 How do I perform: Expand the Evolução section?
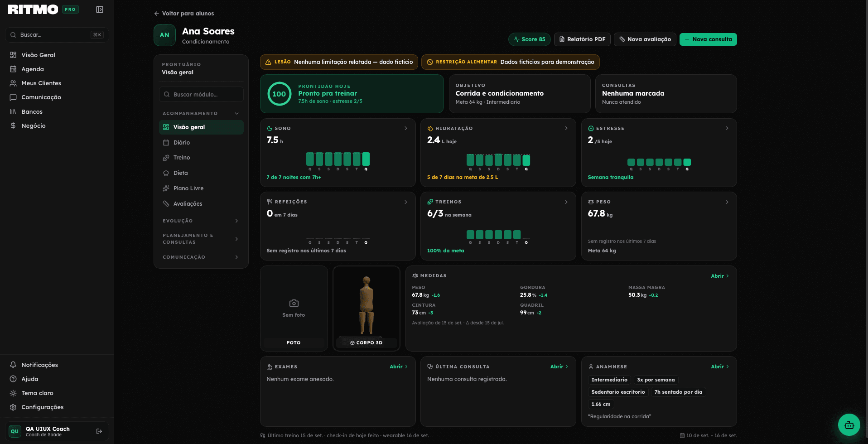[x=236, y=221]
